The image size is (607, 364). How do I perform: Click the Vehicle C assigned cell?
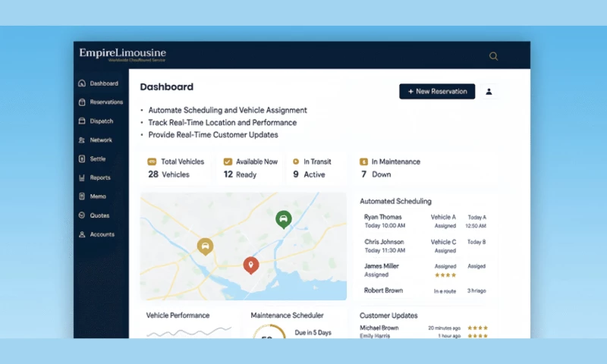tap(443, 246)
